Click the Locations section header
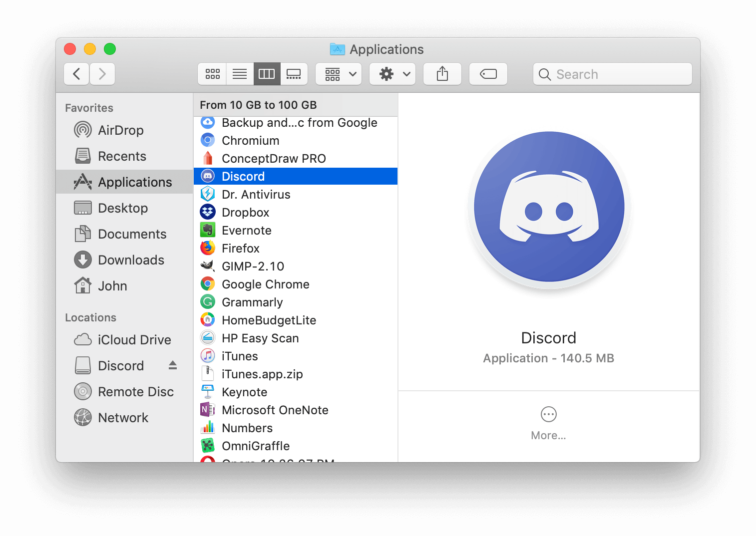 point(90,317)
